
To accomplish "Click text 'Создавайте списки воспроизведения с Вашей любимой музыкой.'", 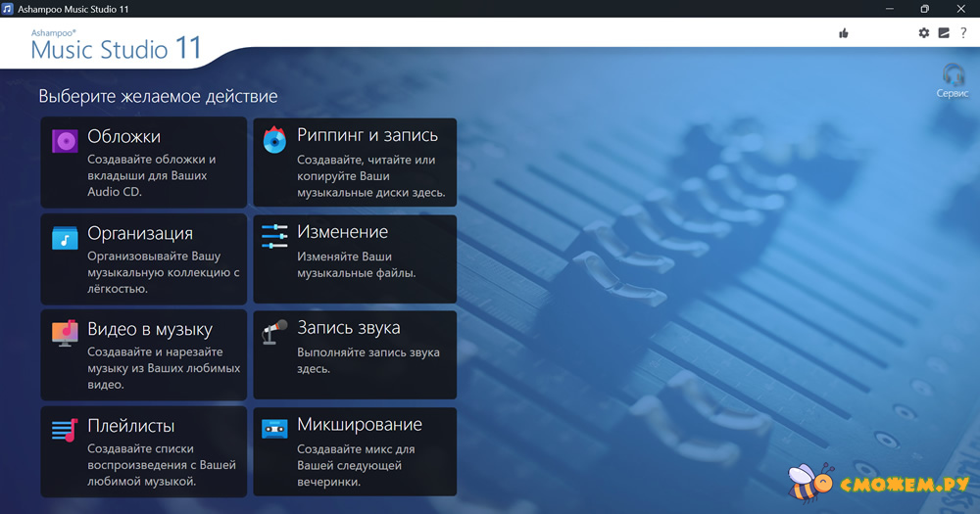I will (x=162, y=465).
